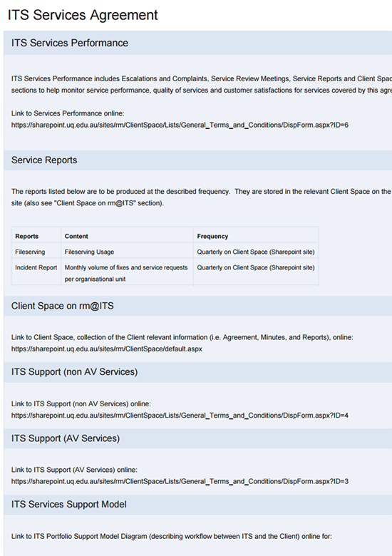Open the ITS Support AV Services URL ending ID=3
The width and height of the screenshot is (392, 556).
point(180,481)
